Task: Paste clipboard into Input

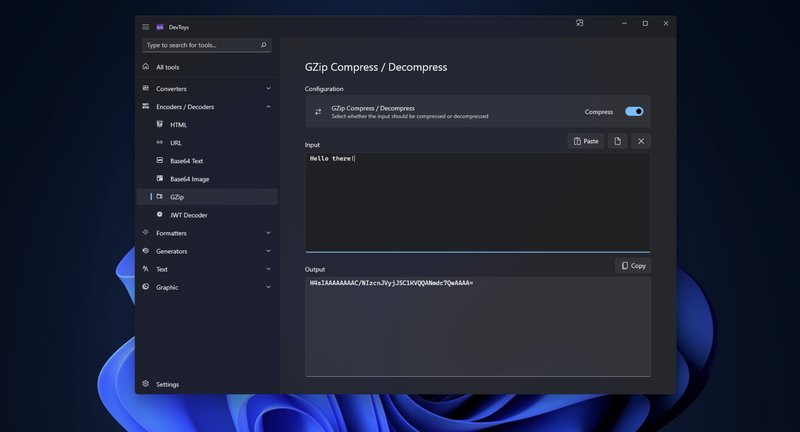Action: (586, 141)
